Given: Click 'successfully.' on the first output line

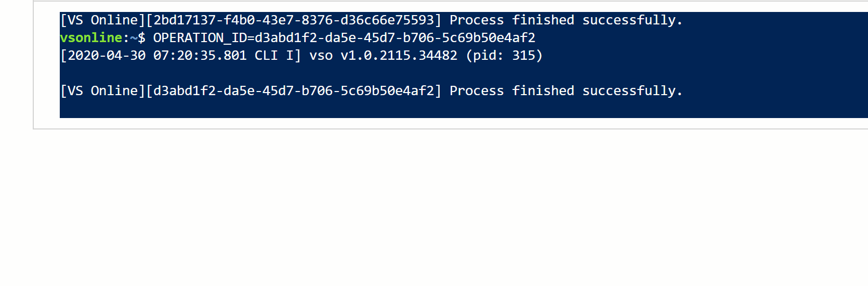Looking at the screenshot, I should 632,20.
